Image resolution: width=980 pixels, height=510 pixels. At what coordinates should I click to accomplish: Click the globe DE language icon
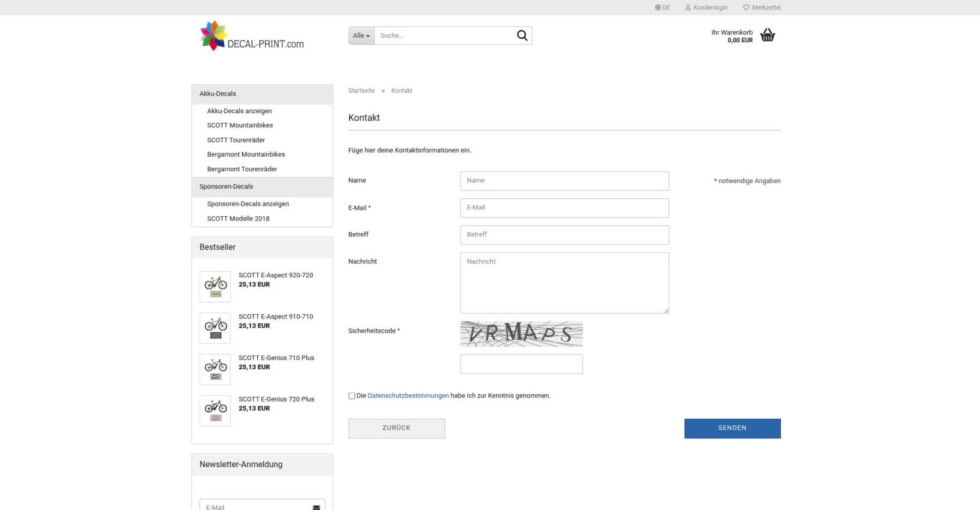pyautogui.click(x=658, y=7)
